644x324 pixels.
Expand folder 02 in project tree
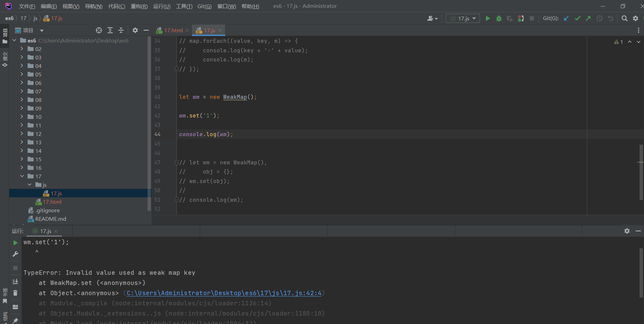click(22, 49)
